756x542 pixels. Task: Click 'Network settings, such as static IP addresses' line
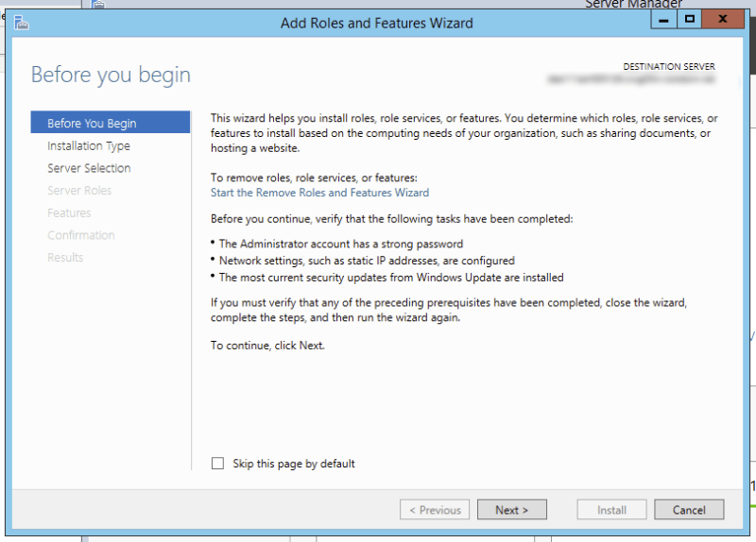(367, 261)
